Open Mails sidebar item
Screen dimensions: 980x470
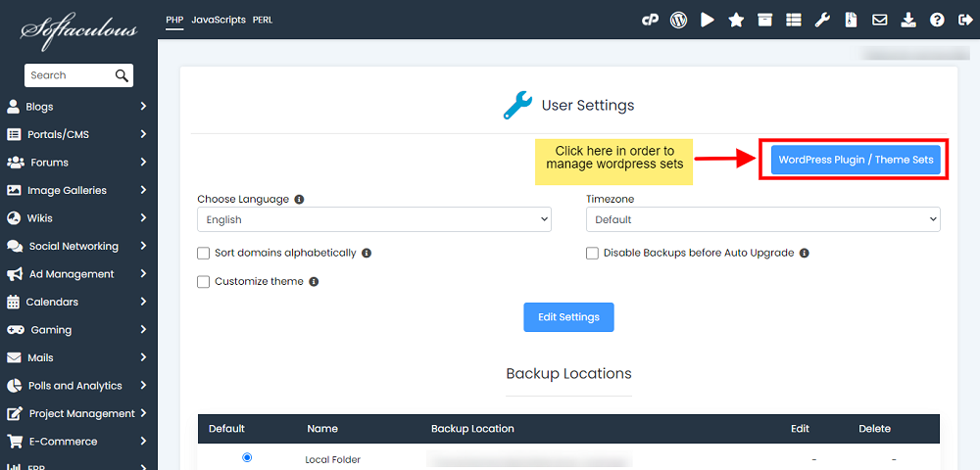click(77, 357)
